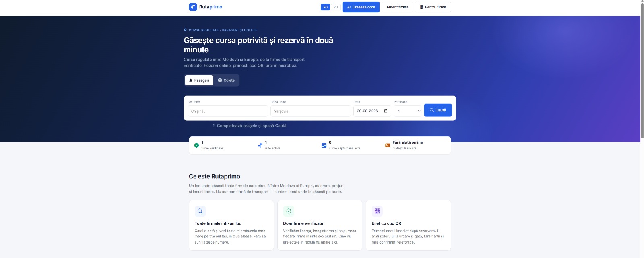Click the Bilet cu cod QR title
The width and height of the screenshot is (644, 258).
tap(386, 223)
